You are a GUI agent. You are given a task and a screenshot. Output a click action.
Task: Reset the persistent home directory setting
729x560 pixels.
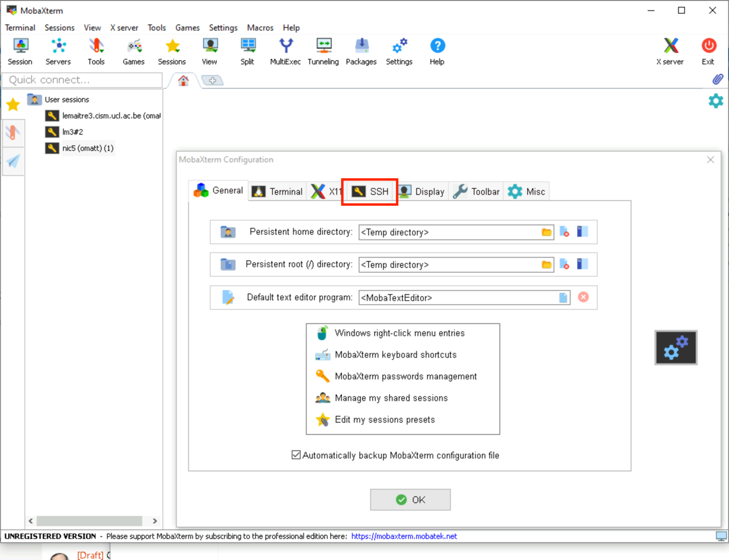pyautogui.click(x=564, y=232)
